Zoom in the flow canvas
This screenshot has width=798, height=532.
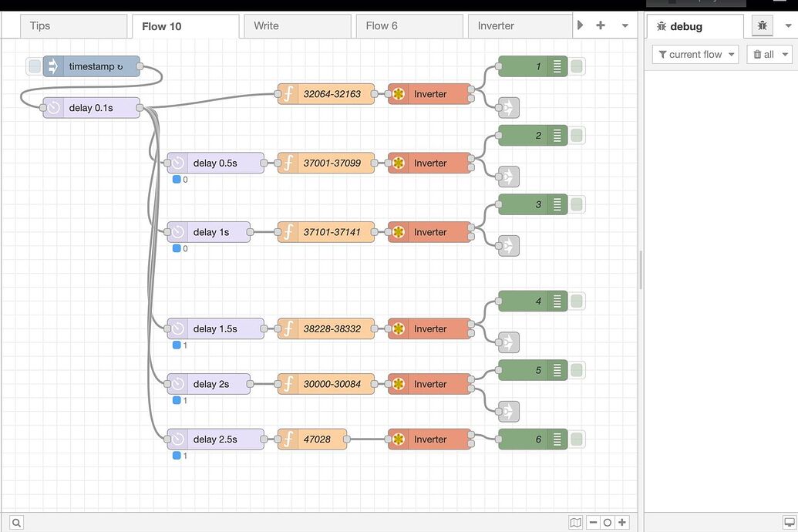(622, 522)
